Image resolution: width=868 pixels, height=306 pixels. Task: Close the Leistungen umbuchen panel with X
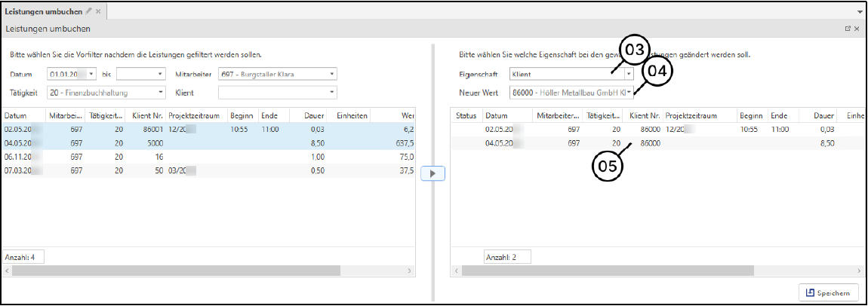coord(857,29)
